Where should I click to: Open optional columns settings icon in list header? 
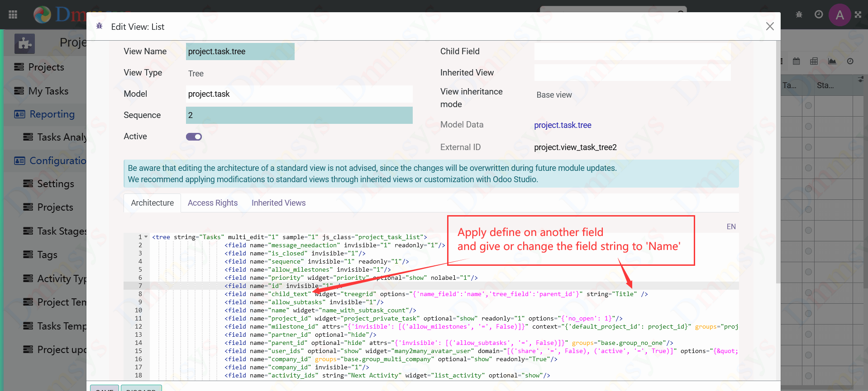[860, 79]
